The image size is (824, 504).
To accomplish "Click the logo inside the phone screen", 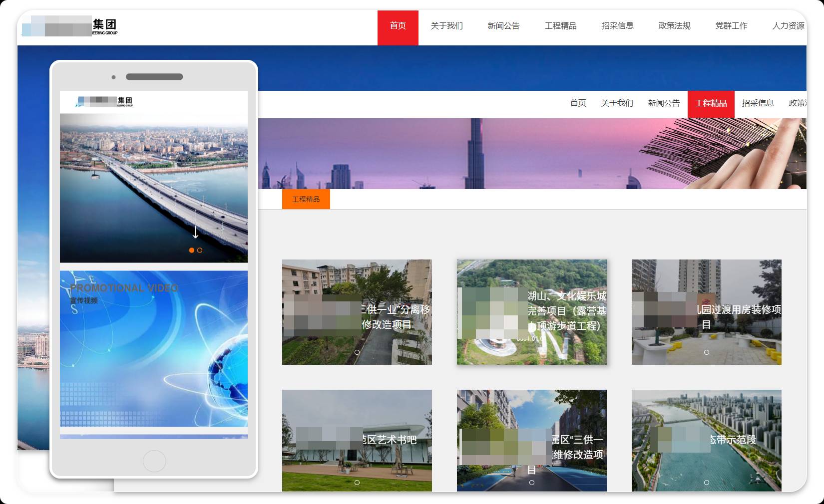I will pyautogui.click(x=104, y=101).
